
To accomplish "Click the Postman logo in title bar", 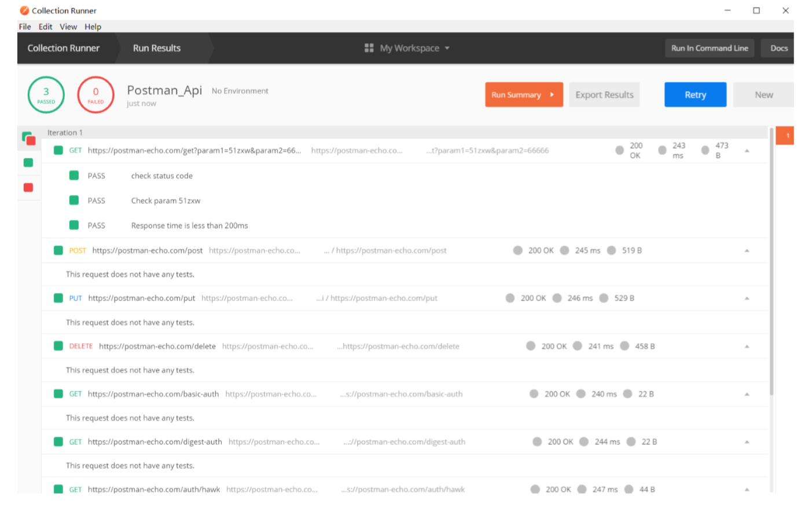I will pyautogui.click(x=24, y=10).
